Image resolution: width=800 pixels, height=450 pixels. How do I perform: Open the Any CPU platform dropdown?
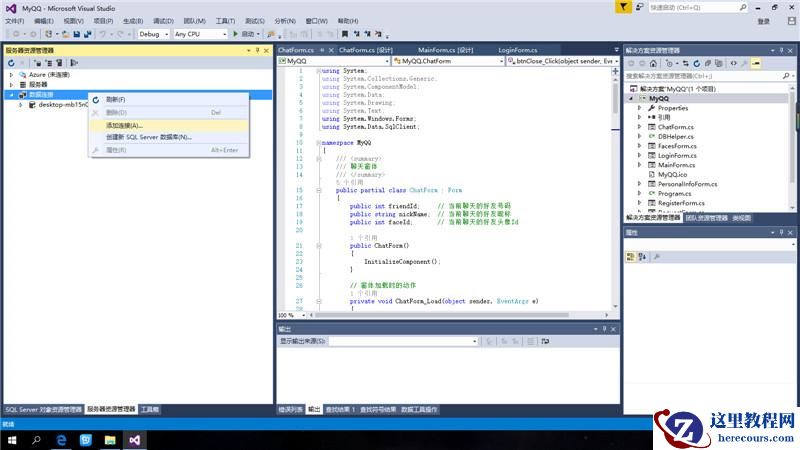coord(199,34)
